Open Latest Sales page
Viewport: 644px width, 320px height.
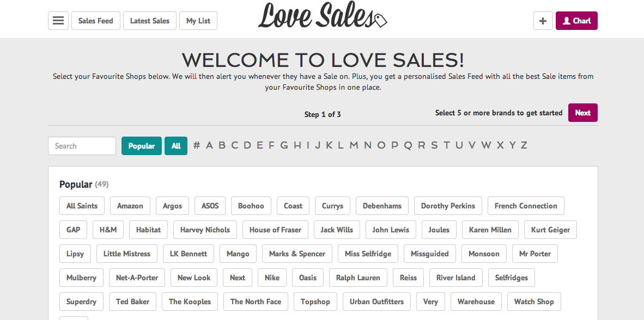150,21
